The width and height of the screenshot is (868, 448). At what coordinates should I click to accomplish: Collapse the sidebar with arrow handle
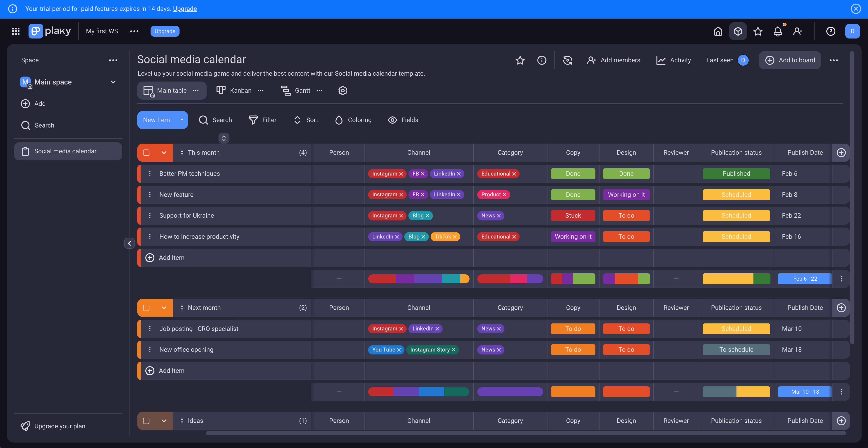click(129, 243)
